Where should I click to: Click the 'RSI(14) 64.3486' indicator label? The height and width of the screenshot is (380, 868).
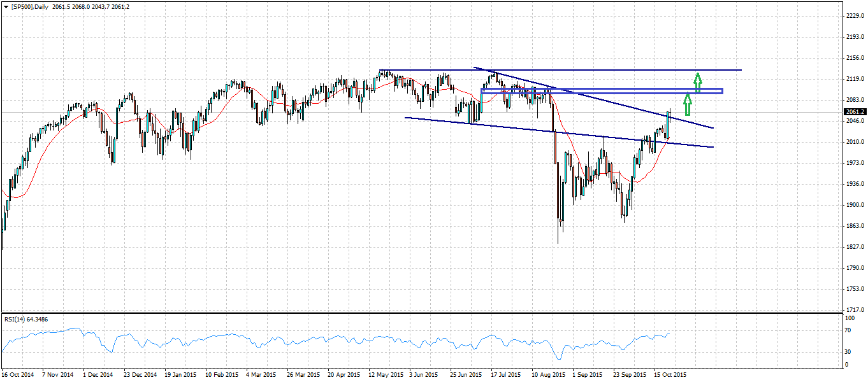point(26,319)
